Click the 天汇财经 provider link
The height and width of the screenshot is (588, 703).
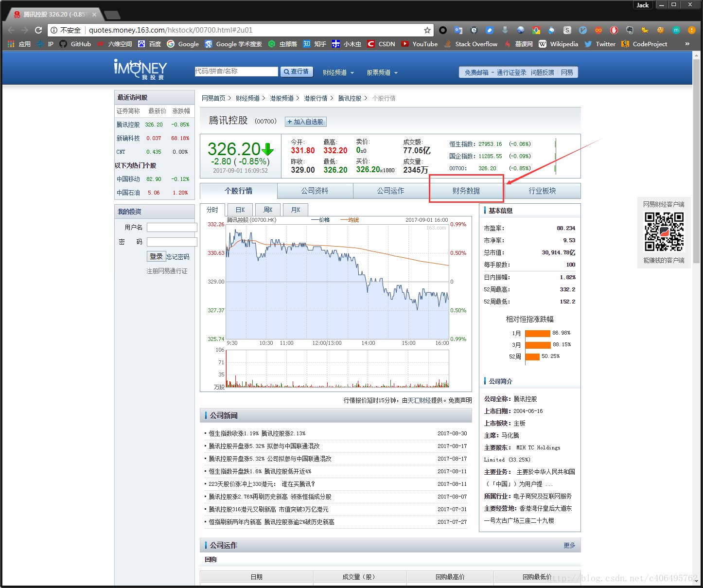tap(419, 400)
